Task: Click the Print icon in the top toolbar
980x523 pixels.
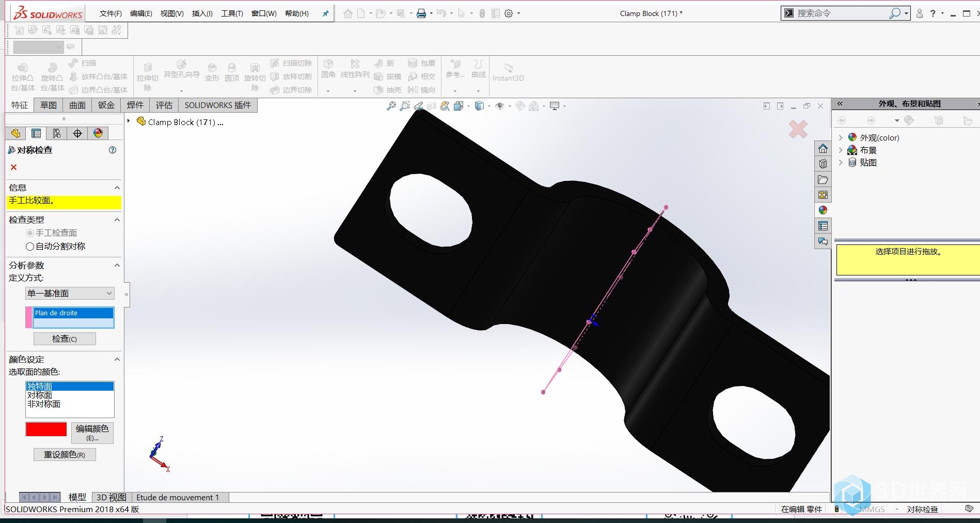Action: pyautogui.click(x=421, y=13)
